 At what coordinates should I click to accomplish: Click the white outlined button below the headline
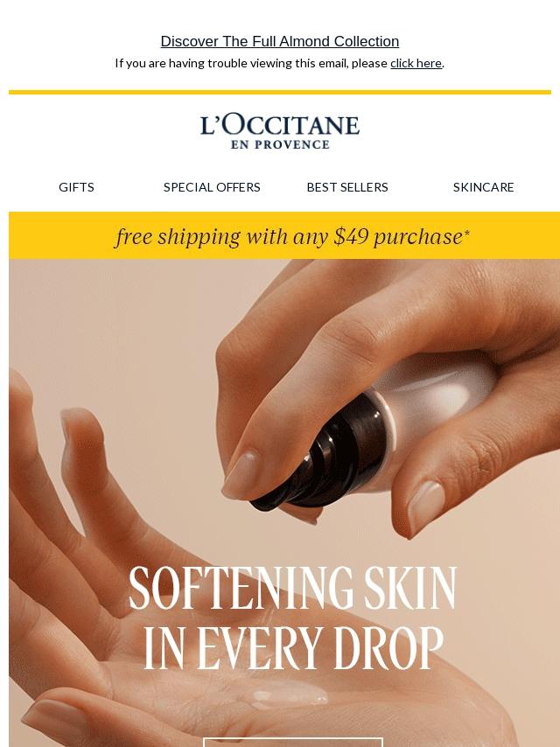coord(292,743)
